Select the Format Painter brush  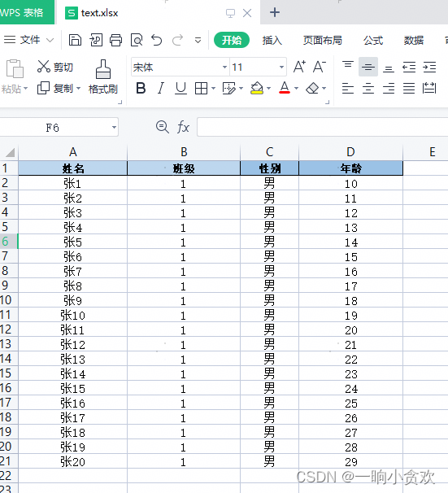point(103,76)
